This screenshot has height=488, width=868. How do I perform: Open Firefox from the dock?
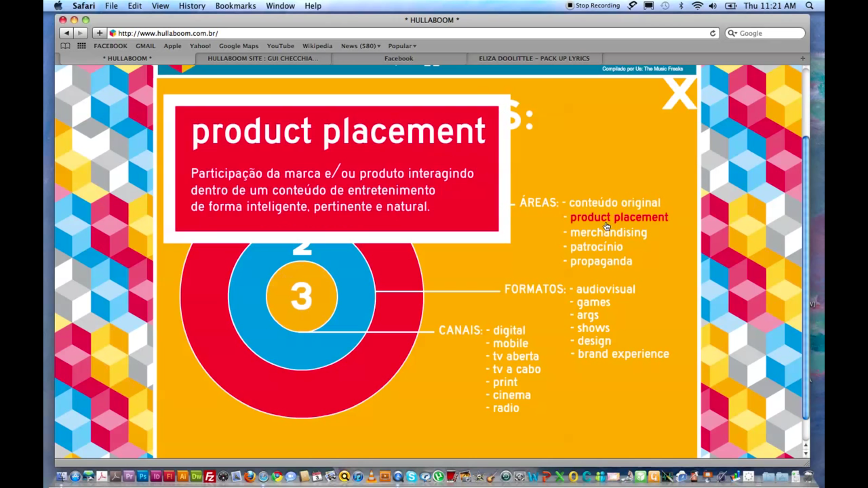250,476
